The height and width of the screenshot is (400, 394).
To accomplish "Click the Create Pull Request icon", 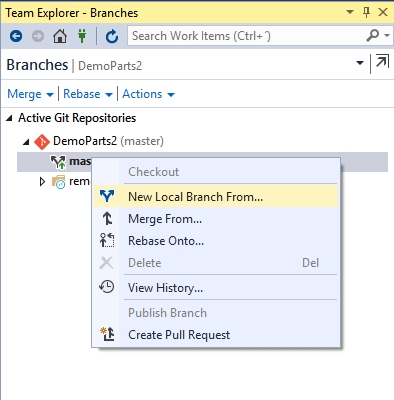I will tap(107, 334).
